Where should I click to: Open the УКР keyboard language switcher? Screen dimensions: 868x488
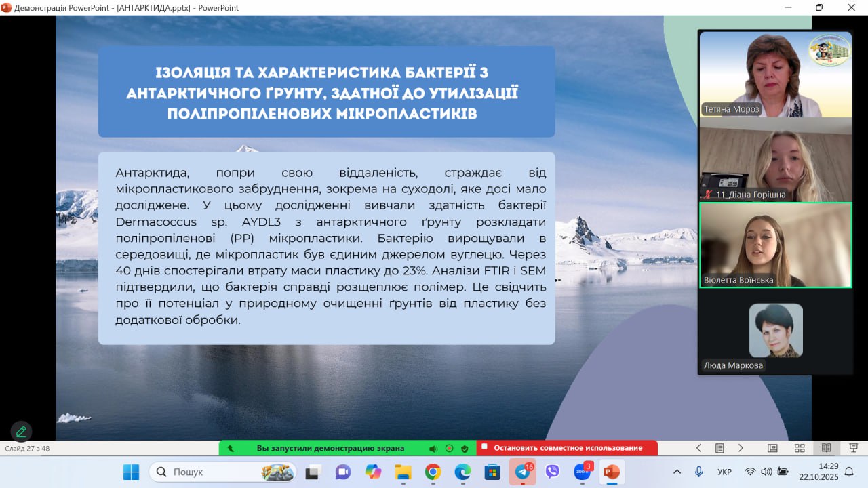tap(724, 472)
